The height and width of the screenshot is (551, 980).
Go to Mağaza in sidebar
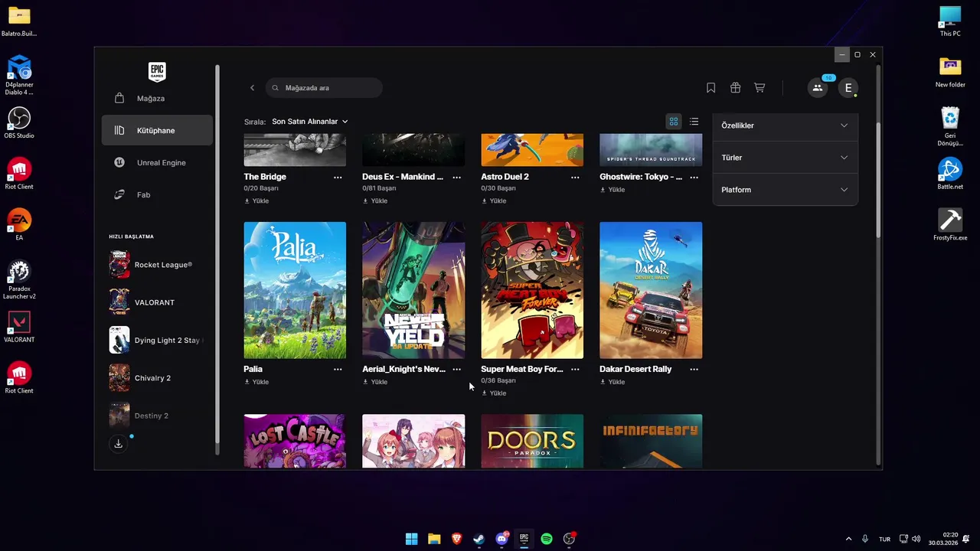tap(157, 99)
